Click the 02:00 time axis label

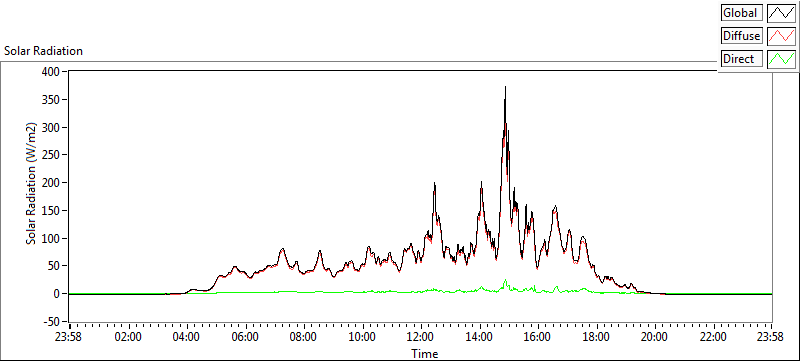coord(128,337)
